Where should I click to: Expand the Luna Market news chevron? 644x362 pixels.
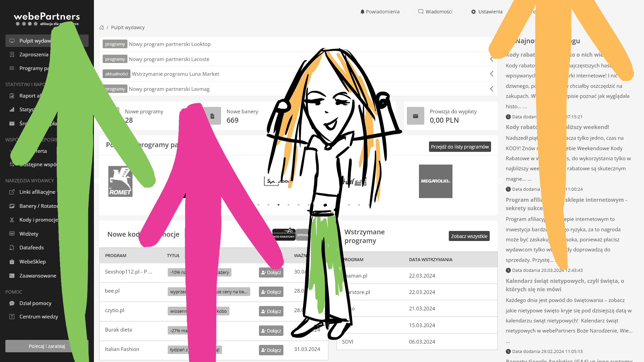click(492, 74)
